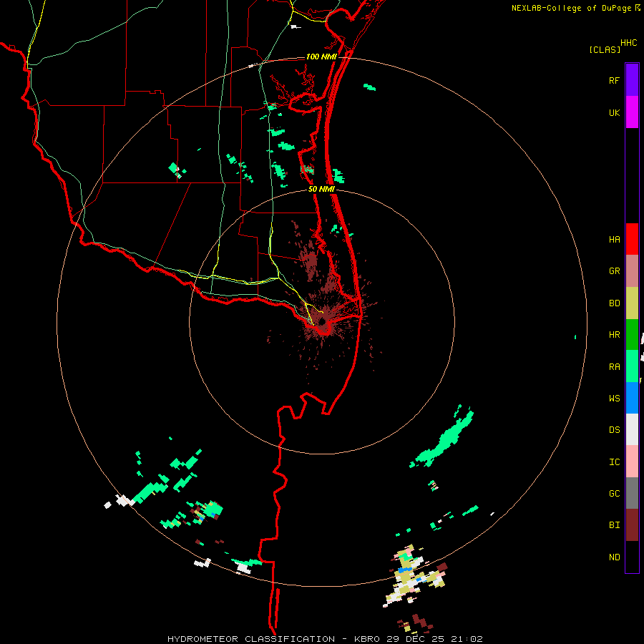Click the 50 NMI range ring label

pyautogui.click(x=321, y=189)
